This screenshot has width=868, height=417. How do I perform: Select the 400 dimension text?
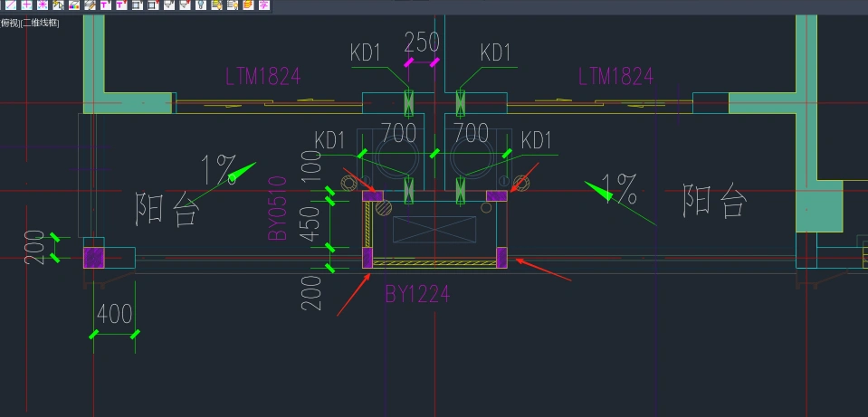click(114, 314)
